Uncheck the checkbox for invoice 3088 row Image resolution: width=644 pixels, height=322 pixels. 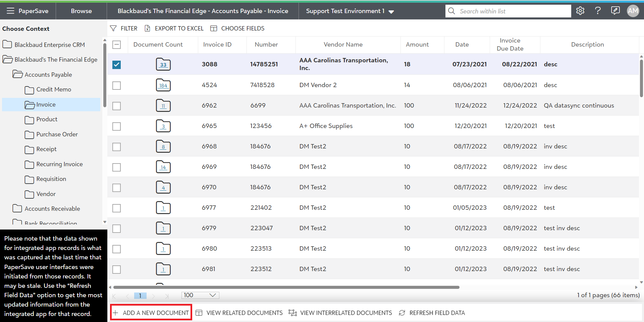pyautogui.click(x=116, y=64)
